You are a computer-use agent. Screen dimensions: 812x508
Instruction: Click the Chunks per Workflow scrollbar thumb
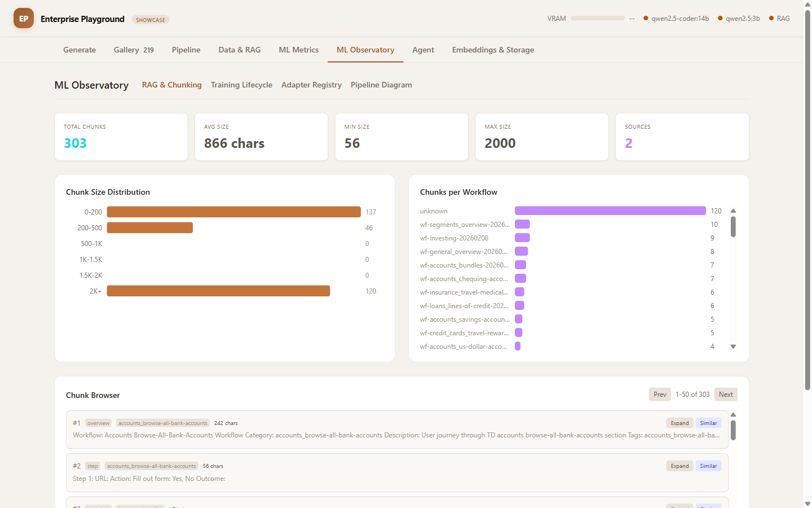[x=733, y=226]
